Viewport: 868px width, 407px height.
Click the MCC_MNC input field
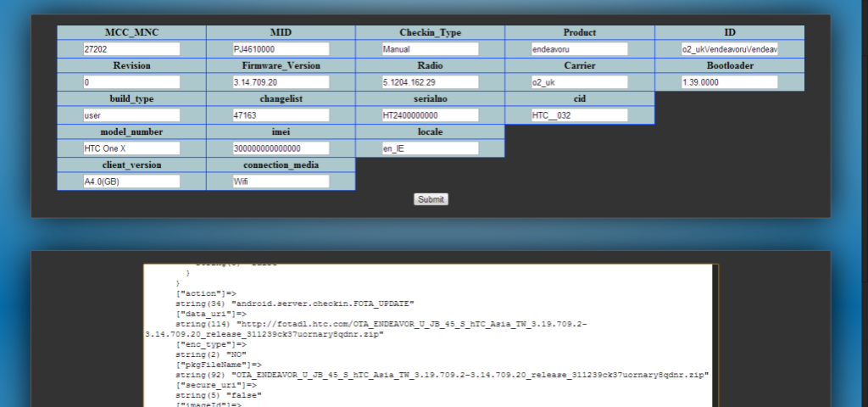coord(131,49)
